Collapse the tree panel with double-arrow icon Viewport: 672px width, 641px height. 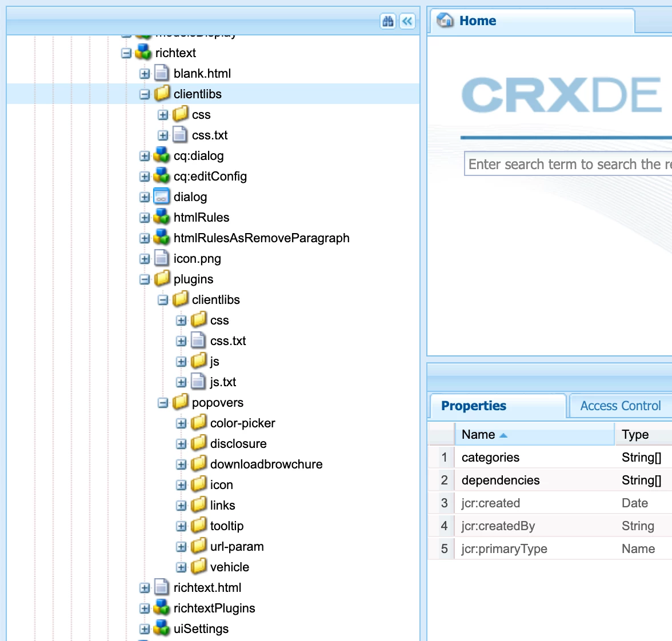(x=407, y=21)
